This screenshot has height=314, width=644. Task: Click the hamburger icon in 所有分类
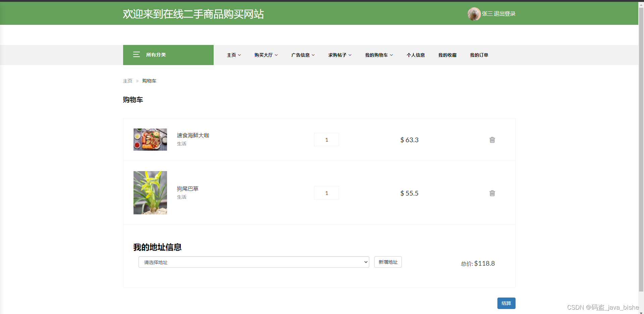click(136, 55)
